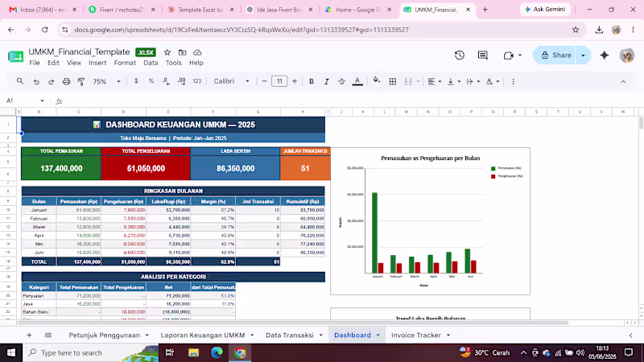Viewport: 644px width, 362px height.
Task: Open the Dashboard tab menu arrow
Action: 378,335
